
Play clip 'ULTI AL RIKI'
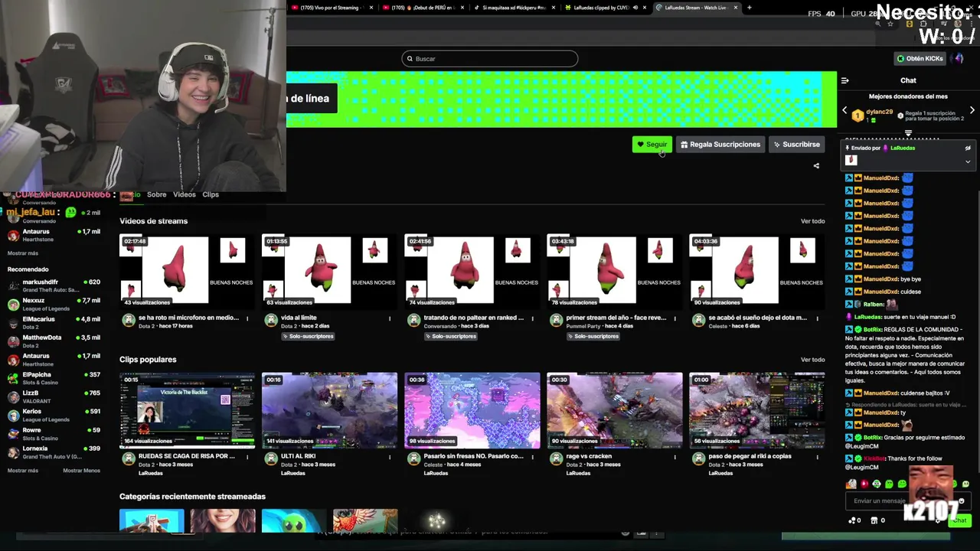click(329, 409)
